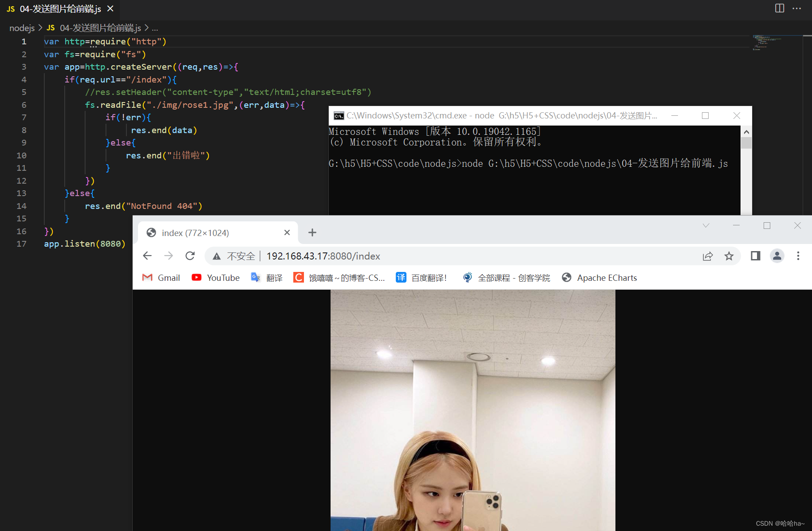Go back in the browser
812x531 pixels.
pos(147,256)
